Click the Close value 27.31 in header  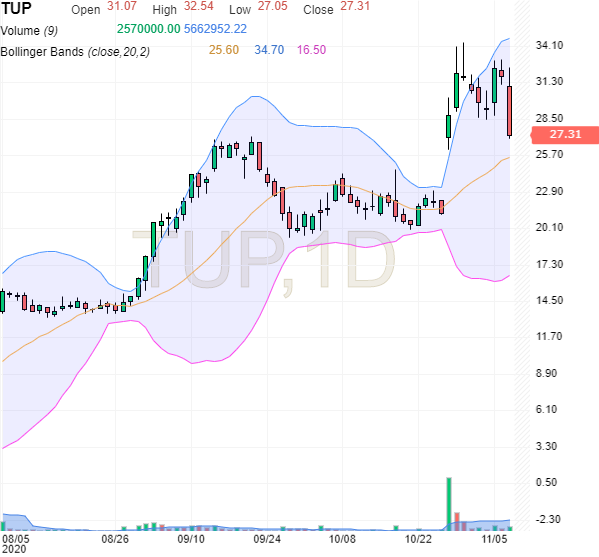(355, 6)
